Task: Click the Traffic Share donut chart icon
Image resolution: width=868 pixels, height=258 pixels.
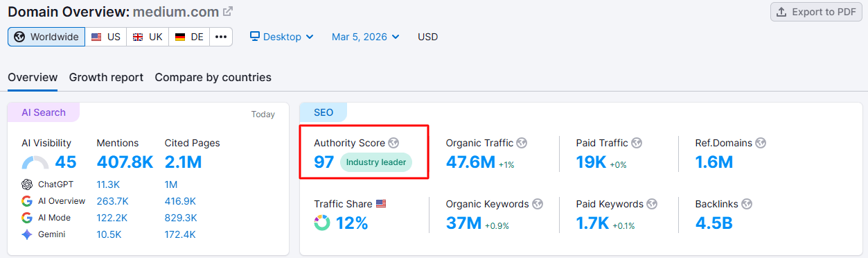Action: point(322,223)
